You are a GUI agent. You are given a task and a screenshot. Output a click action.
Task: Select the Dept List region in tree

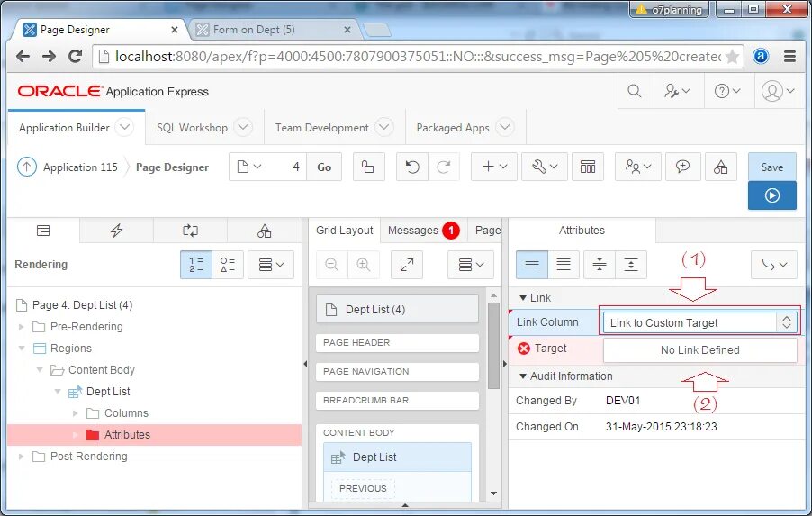pos(108,392)
